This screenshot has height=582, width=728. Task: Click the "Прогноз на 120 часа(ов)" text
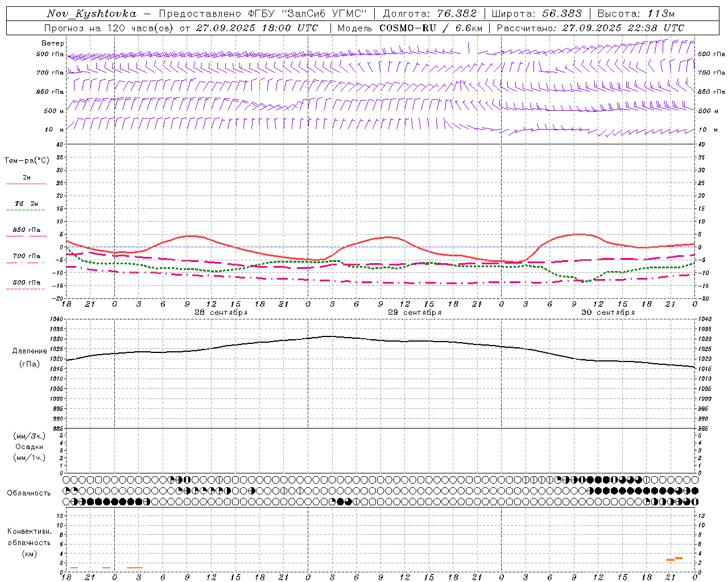[x=110, y=28]
